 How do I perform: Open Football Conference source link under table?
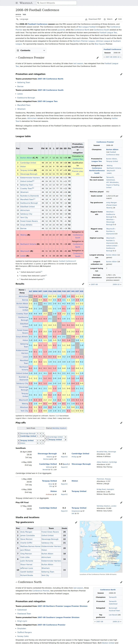[67, 261]
